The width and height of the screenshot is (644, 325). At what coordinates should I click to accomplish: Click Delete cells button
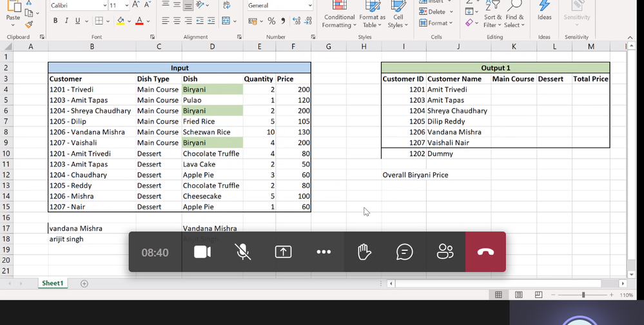point(436,12)
